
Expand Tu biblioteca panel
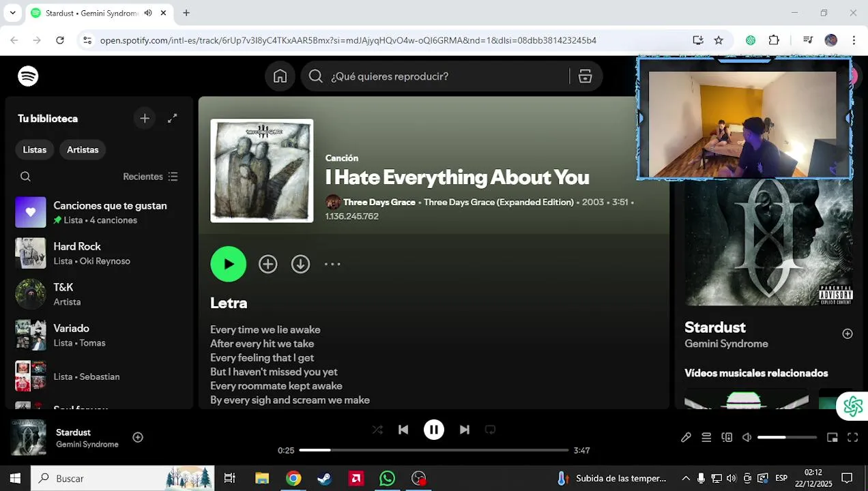(173, 119)
